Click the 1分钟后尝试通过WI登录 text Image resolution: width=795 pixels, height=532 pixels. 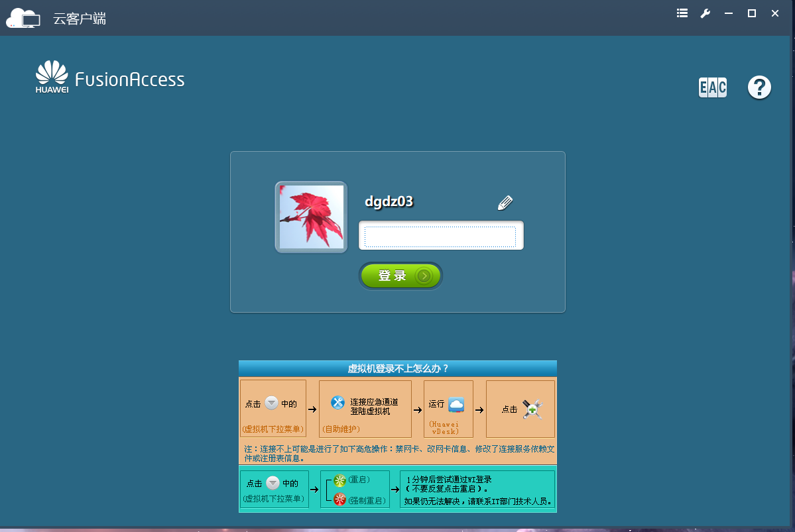point(449,479)
